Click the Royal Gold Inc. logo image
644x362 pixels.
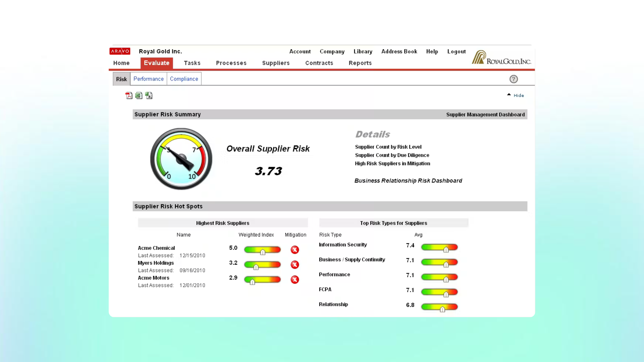tap(501, 57)
